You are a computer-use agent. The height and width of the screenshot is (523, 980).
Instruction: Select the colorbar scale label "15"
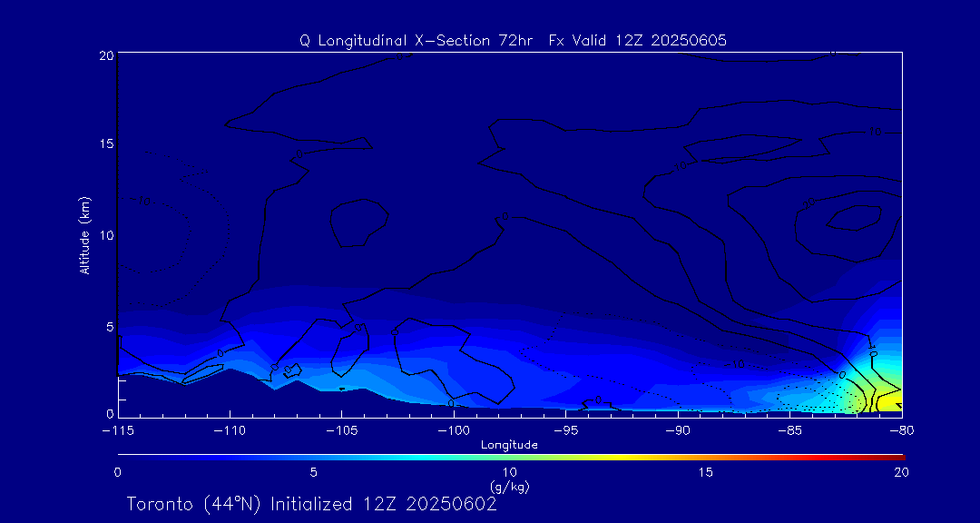706,472
